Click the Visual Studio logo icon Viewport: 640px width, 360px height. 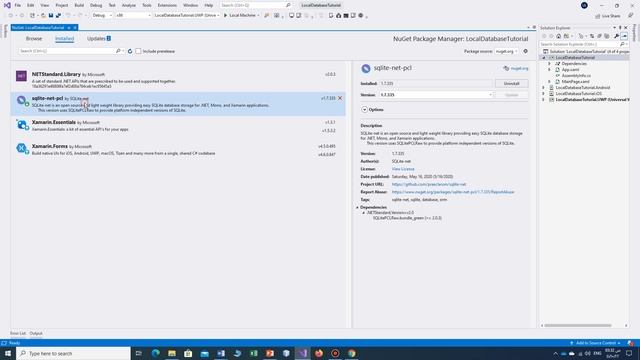click(x=7, y=5)
